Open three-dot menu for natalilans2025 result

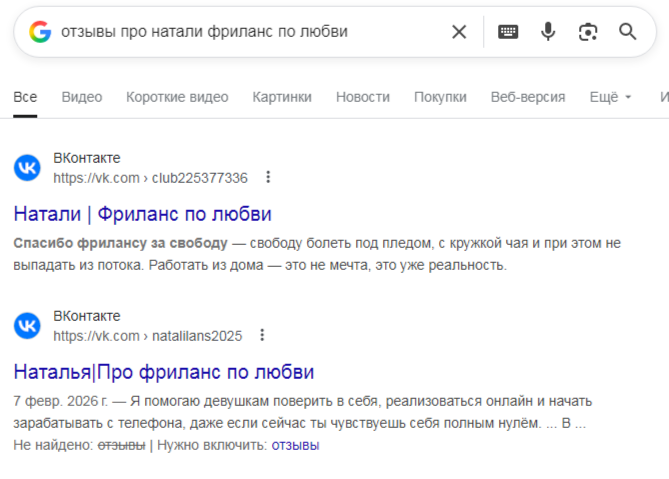point(262,336)
